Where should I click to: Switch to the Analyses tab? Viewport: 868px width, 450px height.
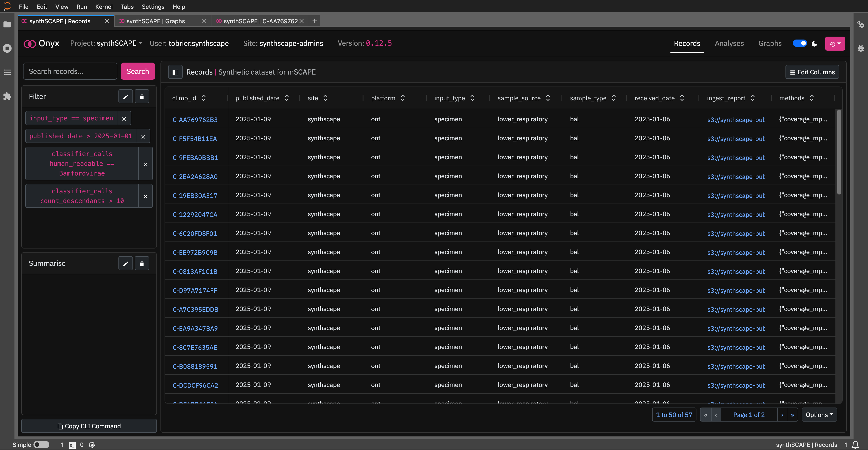(729, 43)
